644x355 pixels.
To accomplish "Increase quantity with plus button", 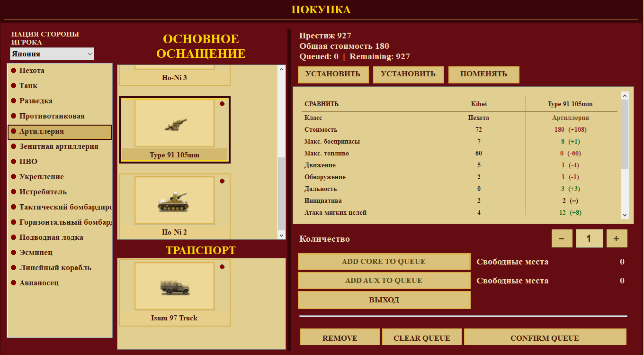I will [x=617, y=238].
